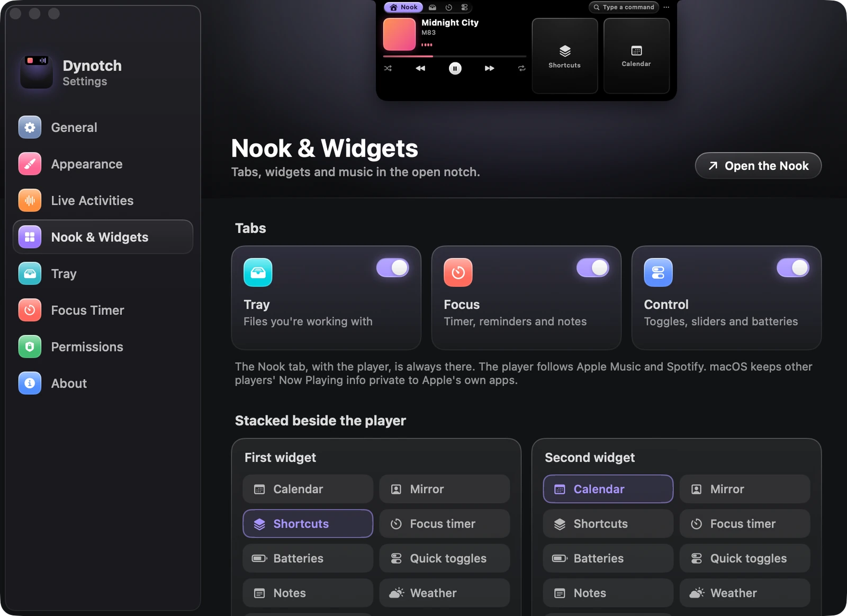Click the Midnight City album artwork
This screenshot has height=616, width=847.
(400, 34)
